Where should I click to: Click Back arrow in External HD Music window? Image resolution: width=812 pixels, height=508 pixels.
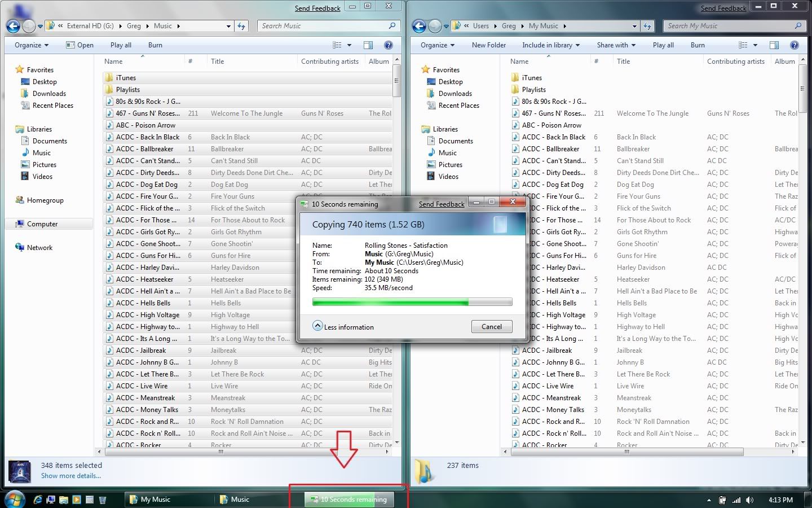pyautogui.click(x=13, y=26)
